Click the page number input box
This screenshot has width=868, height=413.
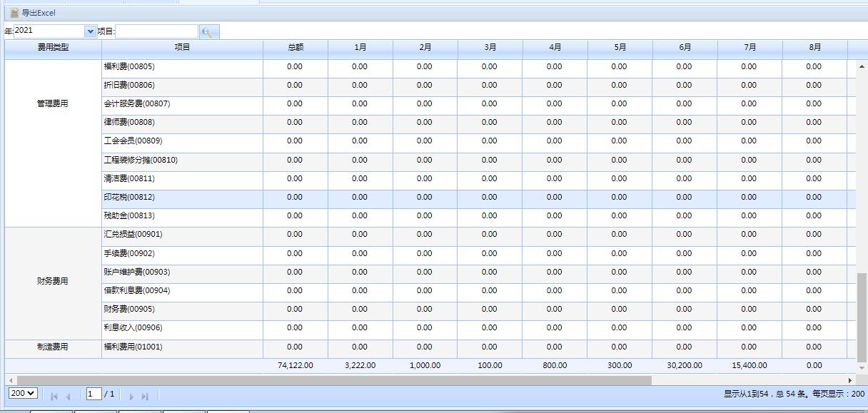pyautogui.click(x=94, y=394)
